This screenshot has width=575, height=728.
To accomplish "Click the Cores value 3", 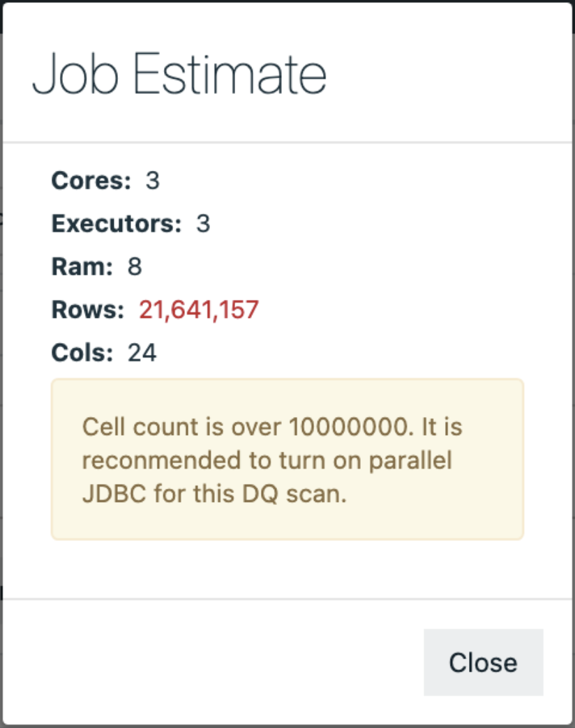I will point(153,181).
